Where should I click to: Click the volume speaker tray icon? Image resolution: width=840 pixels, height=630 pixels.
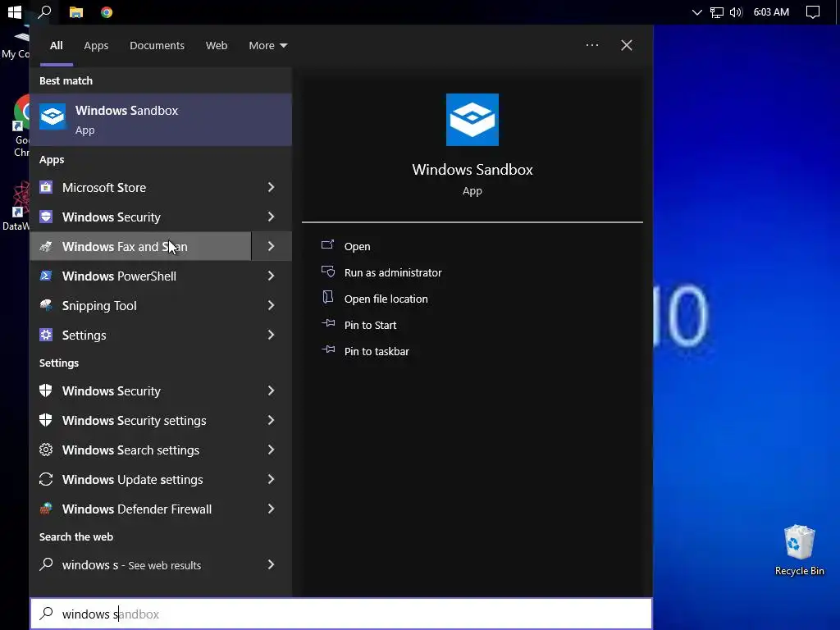736,11
